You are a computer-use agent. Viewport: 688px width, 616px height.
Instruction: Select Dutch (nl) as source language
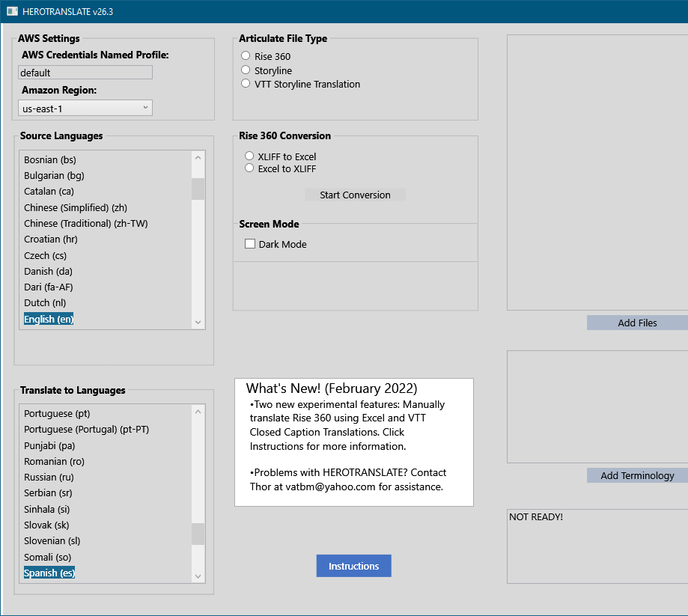point(45,302)
